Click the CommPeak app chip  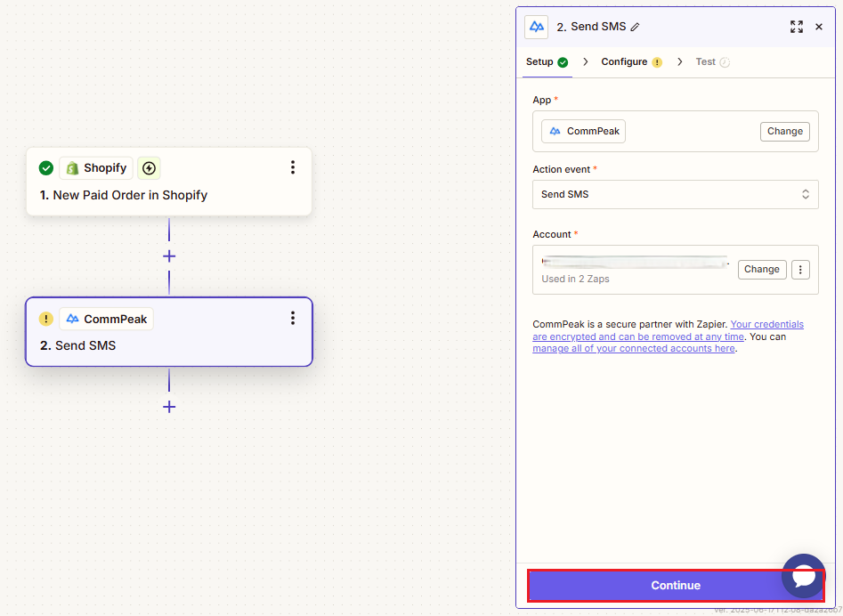tap(583, 131)
